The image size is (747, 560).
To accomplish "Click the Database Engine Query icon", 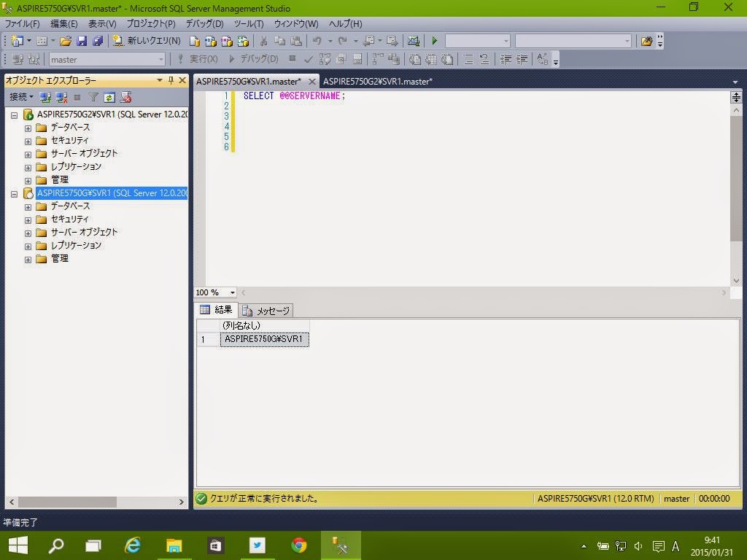I will point(194,42).
